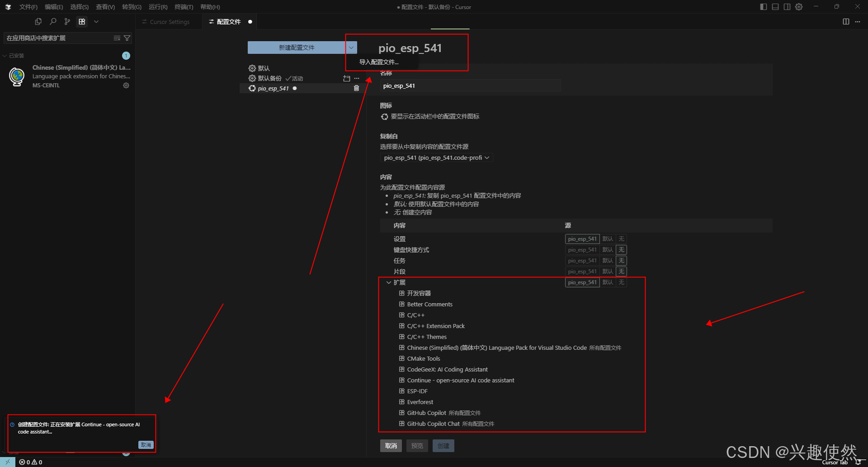Open the extension filter funnel icon
The image size is (868, 467).
(127, 38)
